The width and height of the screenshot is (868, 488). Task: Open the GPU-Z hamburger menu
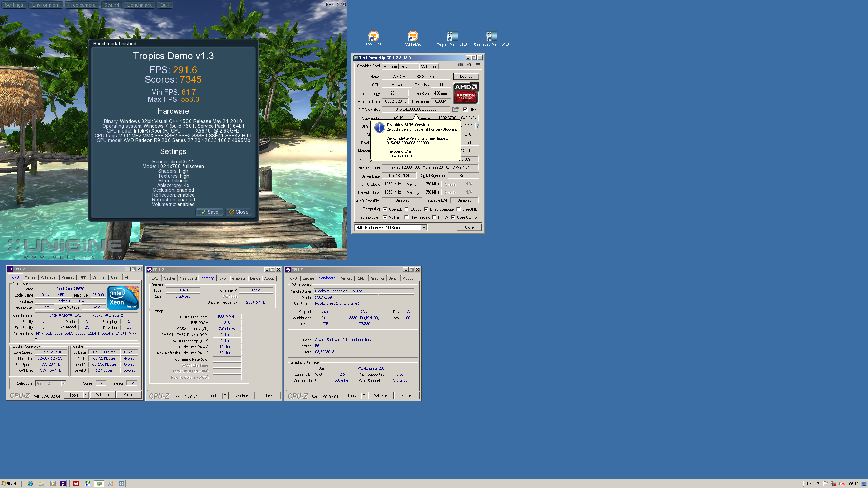coord(478,65)
